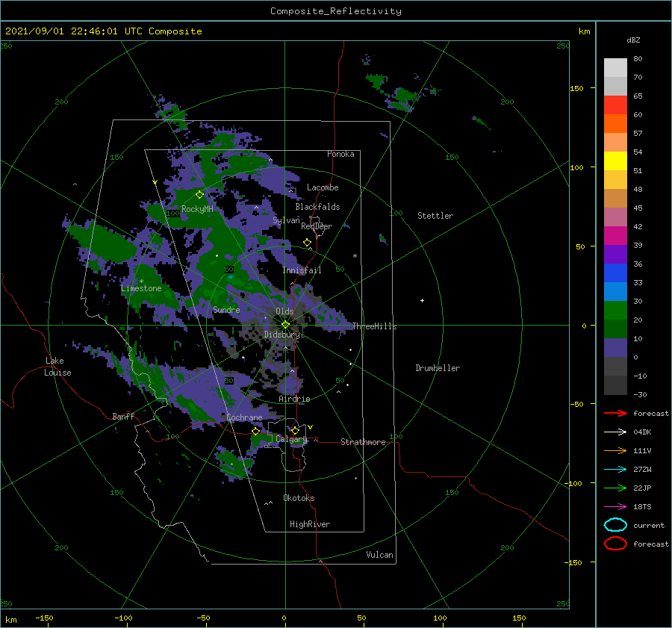This screenshot has width=672, height=628.
Task: Click the 100 value on right axis
Action: 576,167
